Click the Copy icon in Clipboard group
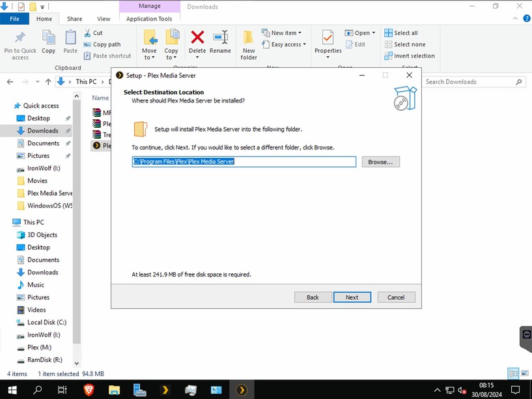Screen dimensions: 532x399 coord(49,37)
